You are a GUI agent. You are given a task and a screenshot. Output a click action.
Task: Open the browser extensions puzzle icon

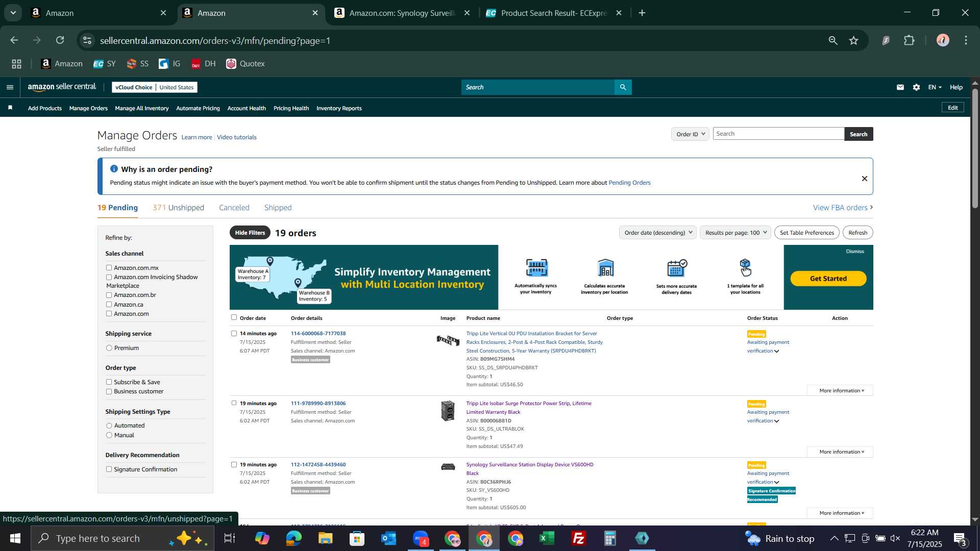click(910, 40)
